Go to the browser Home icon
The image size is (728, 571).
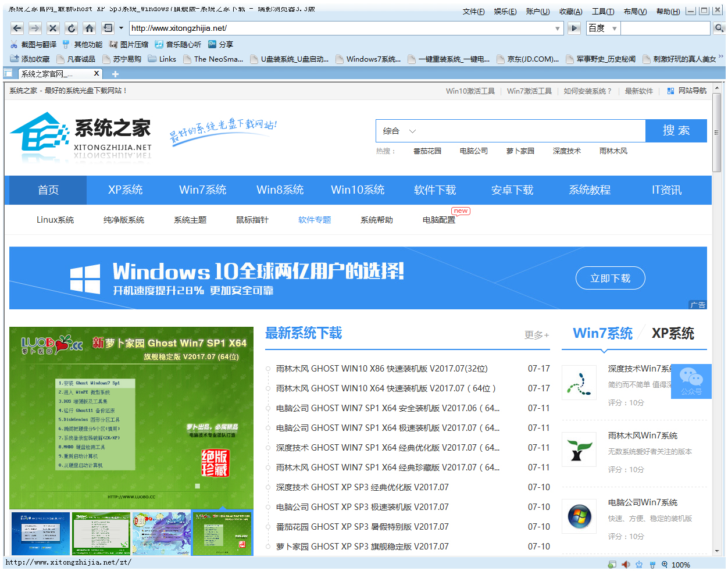pos(89,28)
